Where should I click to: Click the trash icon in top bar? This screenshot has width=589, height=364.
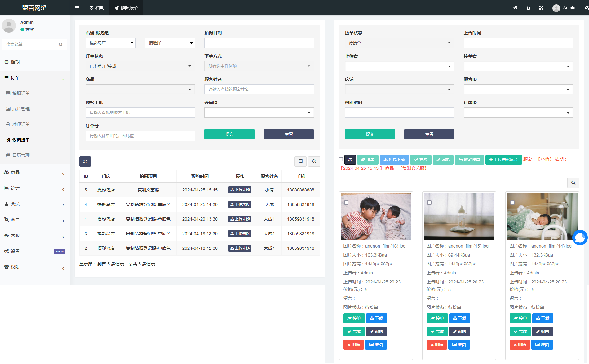pyautogui.click(x=528, y=8)
